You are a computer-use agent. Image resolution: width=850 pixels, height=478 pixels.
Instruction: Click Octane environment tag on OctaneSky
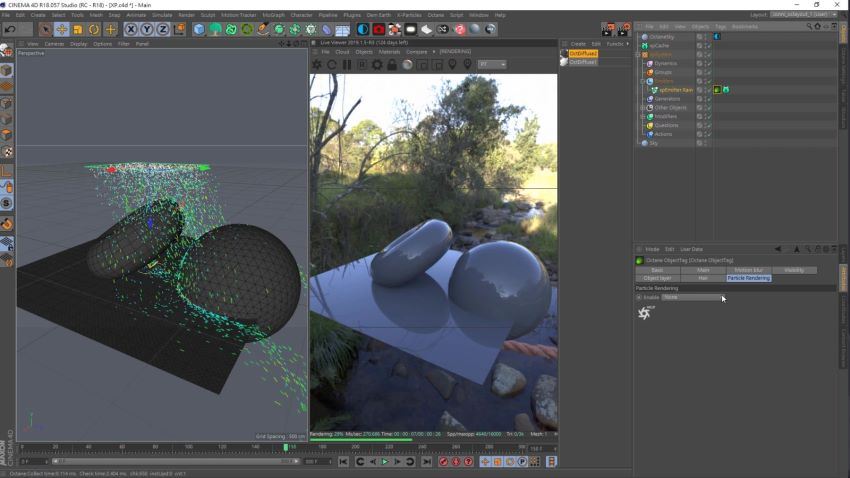(x=717, y=37)
